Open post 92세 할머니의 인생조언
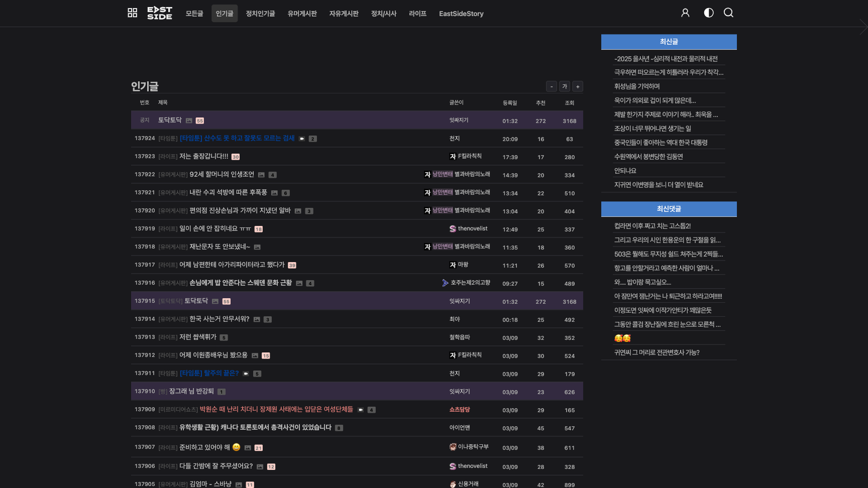The width and height of the screenshot is (868, 488). [222, 175]
